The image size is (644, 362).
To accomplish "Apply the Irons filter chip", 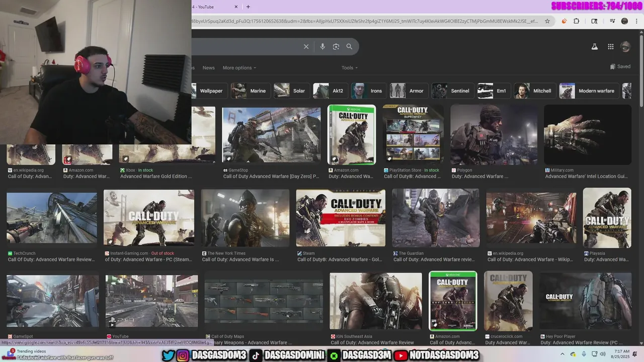I will pyautogui.click(x=369, y=91).
